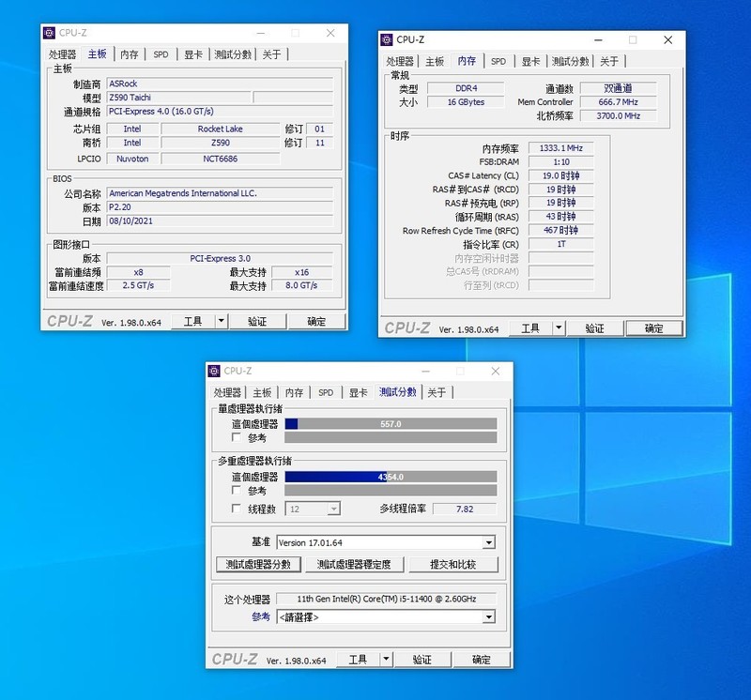Switch to the SPD tab in the mainboard window

(161, 53)
